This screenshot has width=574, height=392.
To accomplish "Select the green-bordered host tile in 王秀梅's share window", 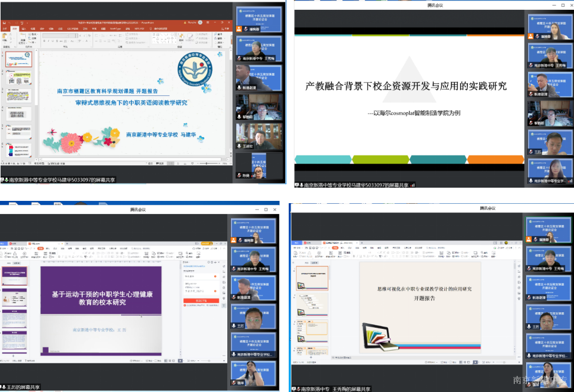I will [548, 230].
